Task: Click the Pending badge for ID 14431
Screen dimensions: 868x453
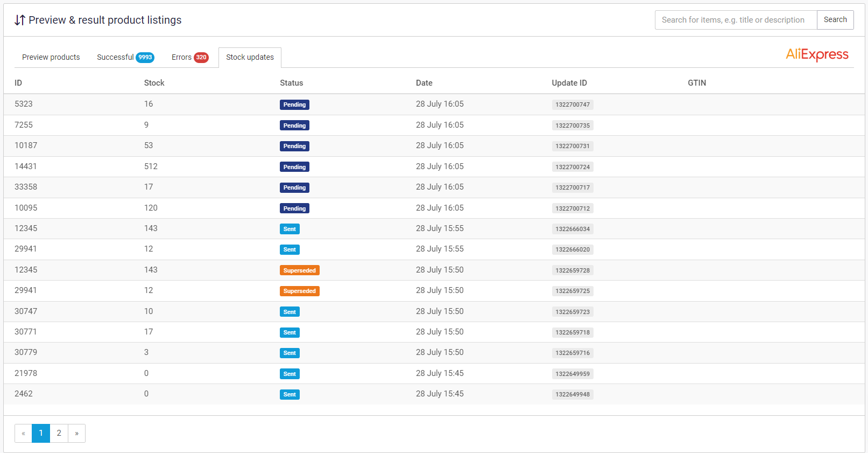Action: [294, 167]
